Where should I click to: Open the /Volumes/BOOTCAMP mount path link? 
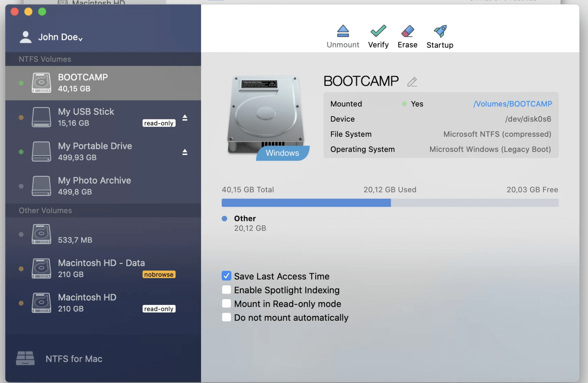click(x=513, y=104)
